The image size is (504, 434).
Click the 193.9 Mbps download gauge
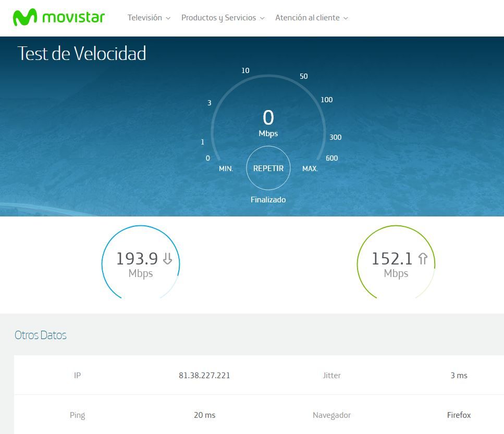141,264
